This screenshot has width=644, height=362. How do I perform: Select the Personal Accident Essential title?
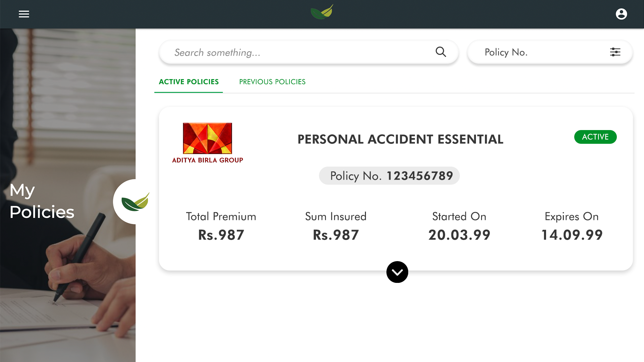(x=400, y=139)
